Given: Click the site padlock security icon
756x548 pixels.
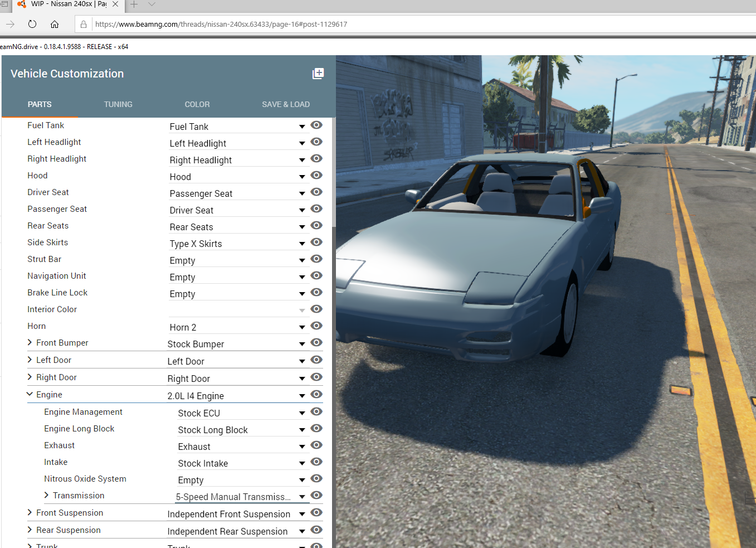Looking at the screenshot, I should tap(84, 25).
